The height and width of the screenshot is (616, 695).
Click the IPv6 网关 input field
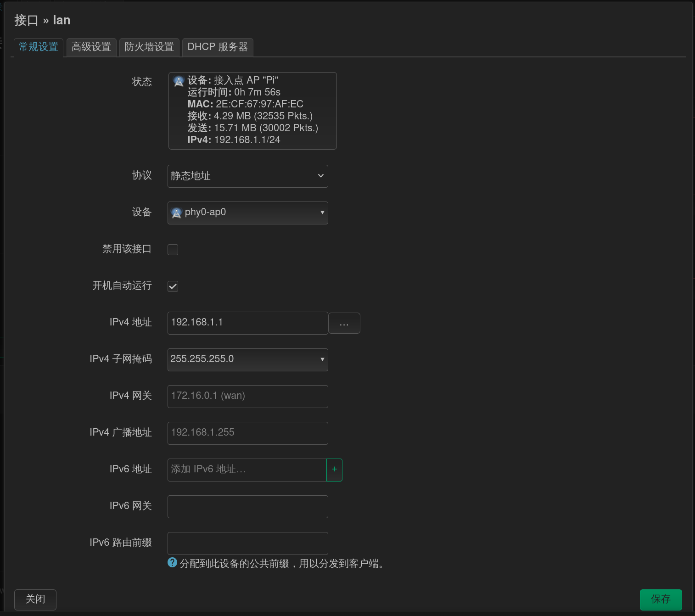pos(247,506)
